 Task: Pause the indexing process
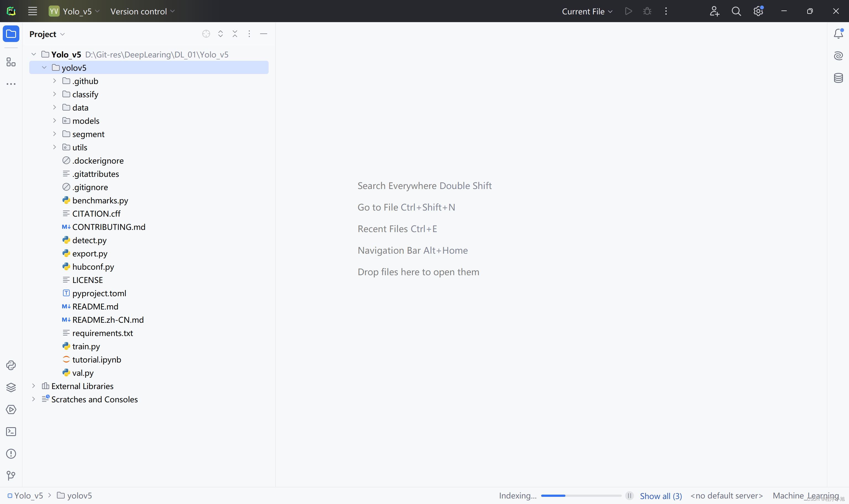[629, 496]
